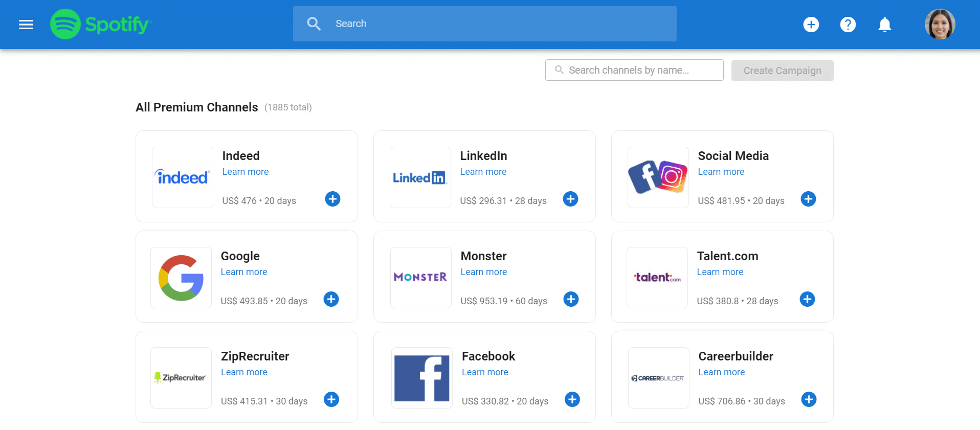980x430 pixels.
Task: Focus the top Search field
Action: click(x=485, y=24)
